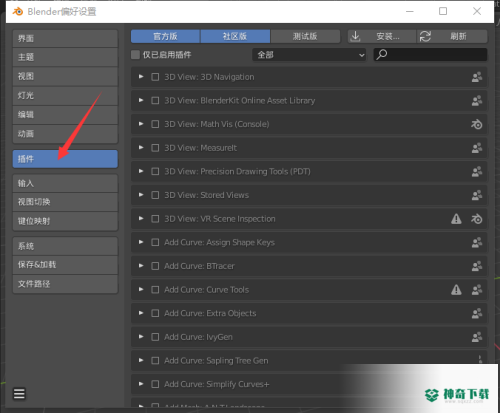This screenshot has height=413, width=500.
Task: Click community icon on Curve Tools row
Action: (477, 290)
